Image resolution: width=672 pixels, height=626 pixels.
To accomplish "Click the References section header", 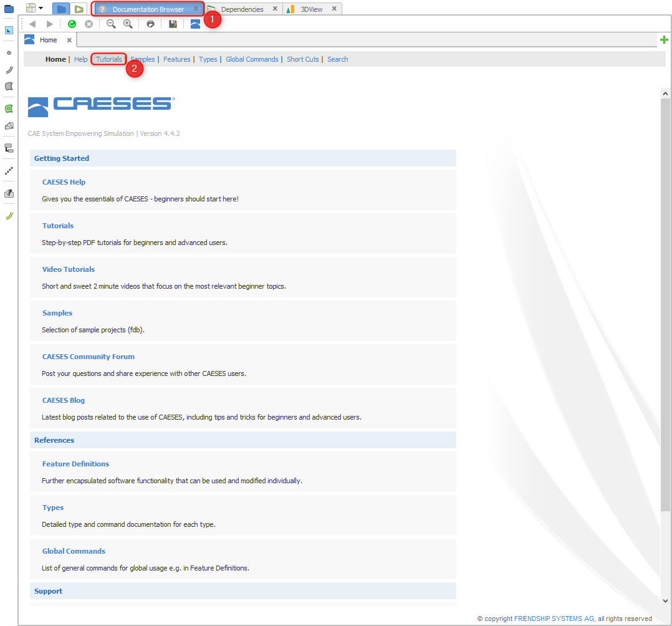I will 243,440.
